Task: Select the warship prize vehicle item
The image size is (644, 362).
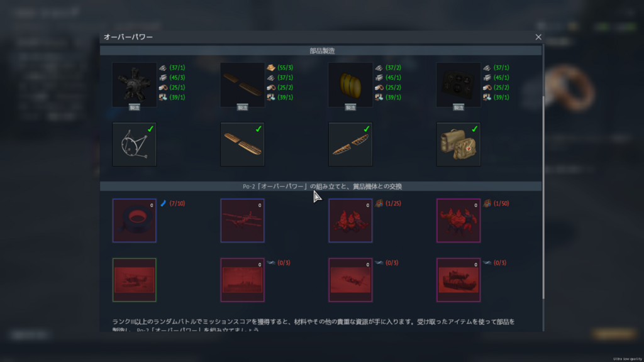Action: [242, 280]
